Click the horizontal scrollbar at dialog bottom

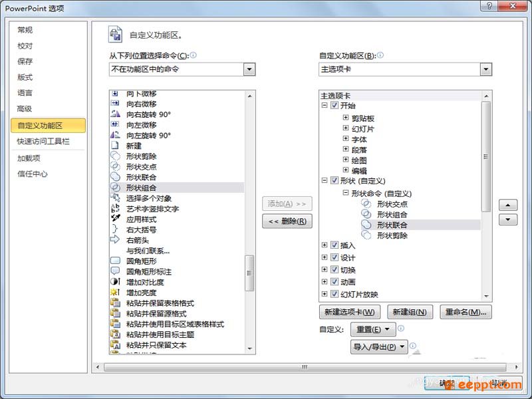(305, 367)
